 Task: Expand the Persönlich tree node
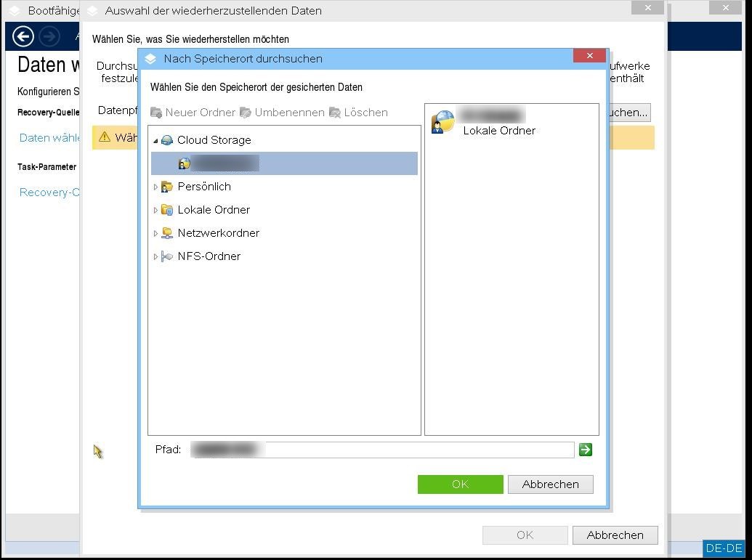155,186
